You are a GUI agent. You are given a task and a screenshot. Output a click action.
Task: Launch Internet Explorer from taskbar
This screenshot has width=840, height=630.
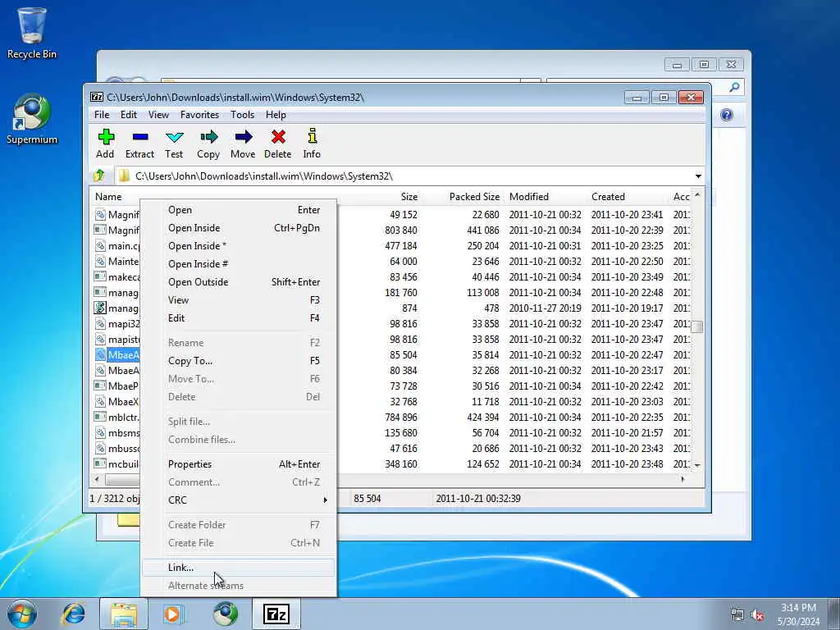[x=73, y=614]
